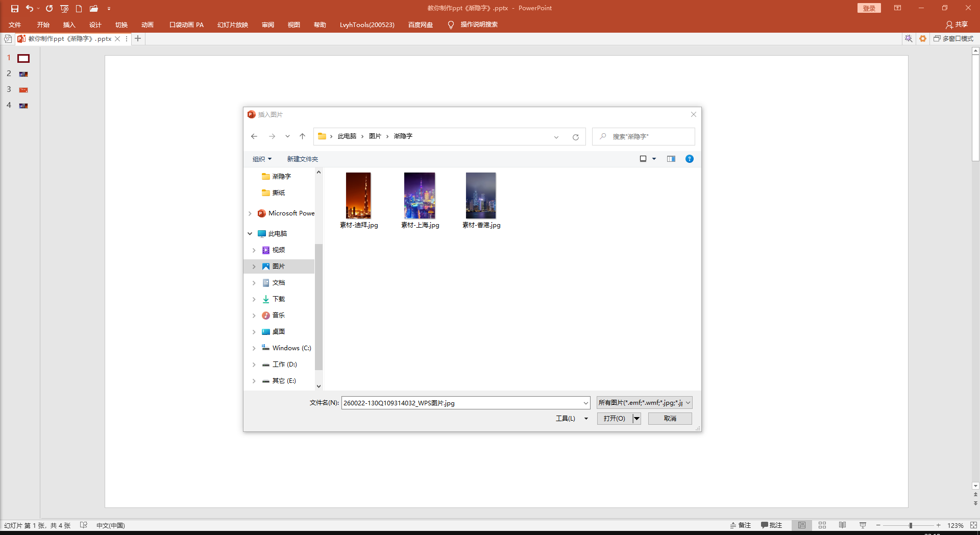Click the 新建文件夹 button

click(x=302, y=159)
